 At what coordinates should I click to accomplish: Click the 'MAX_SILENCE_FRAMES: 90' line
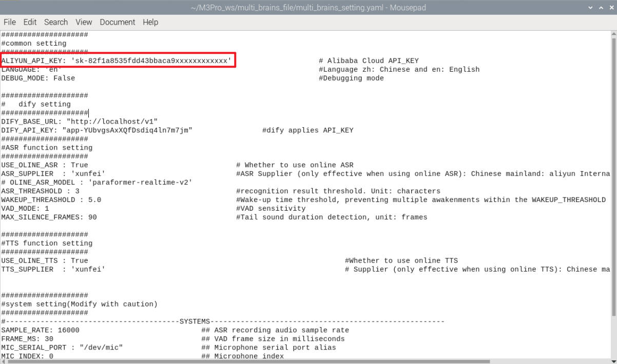pos(49,217)
